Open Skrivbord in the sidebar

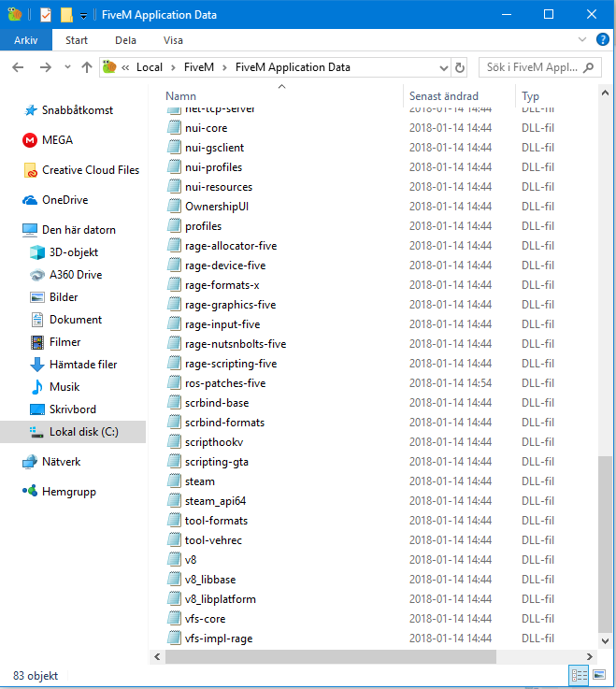[x=73, y=409]
